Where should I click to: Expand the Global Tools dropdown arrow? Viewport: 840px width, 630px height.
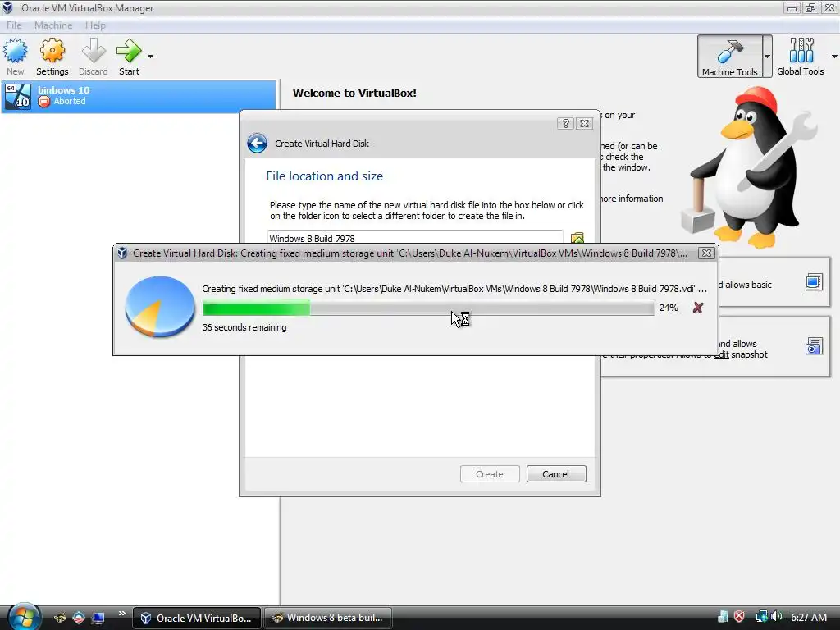tap(834, 57)
